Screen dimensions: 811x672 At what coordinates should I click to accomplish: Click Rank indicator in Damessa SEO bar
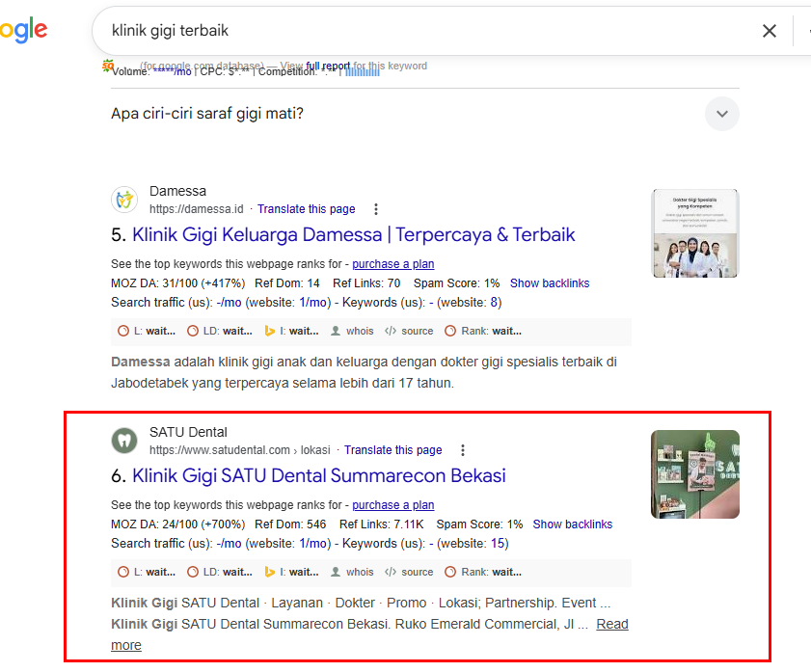(483, 331)
